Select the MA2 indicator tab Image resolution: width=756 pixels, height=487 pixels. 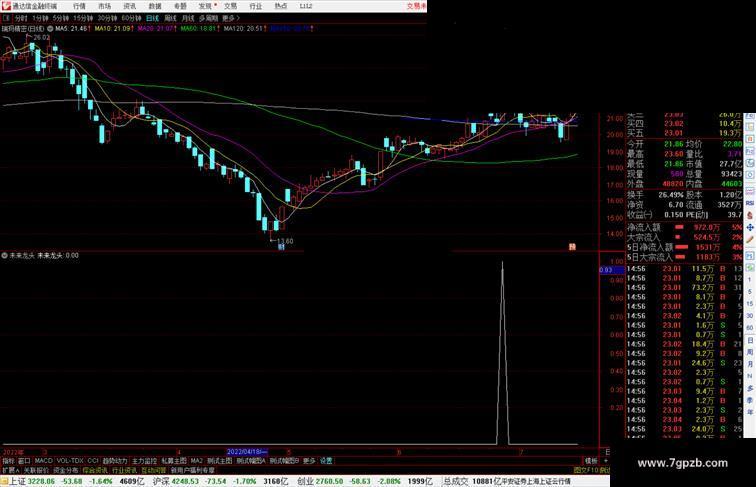click(x=197, y=461)
